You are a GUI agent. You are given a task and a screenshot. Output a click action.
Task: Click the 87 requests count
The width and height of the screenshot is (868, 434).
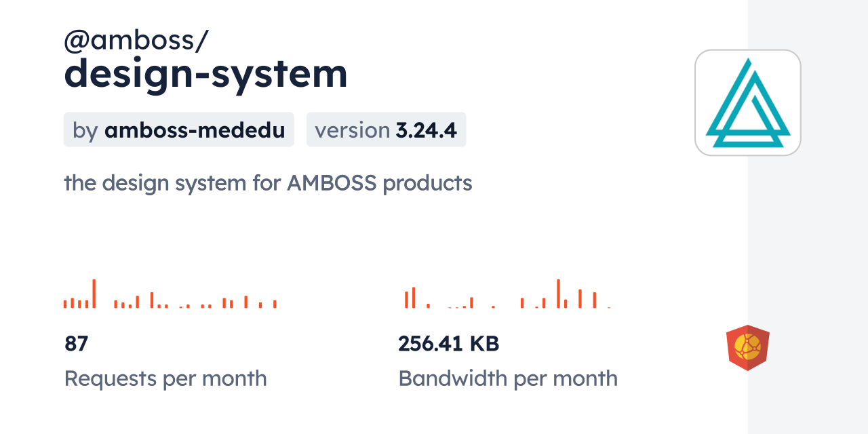[x=77, y=344]
